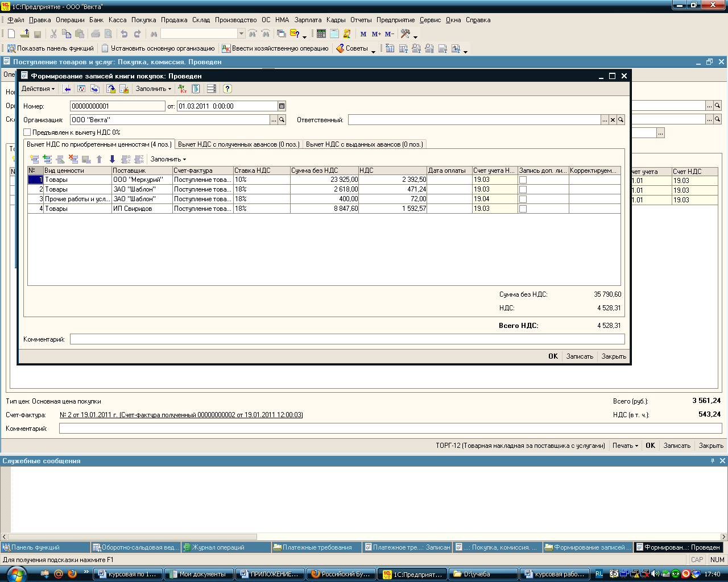Click the New document icon in main toolbar
Viewport: 728px width, 582px height.
(x=11, y=34)
